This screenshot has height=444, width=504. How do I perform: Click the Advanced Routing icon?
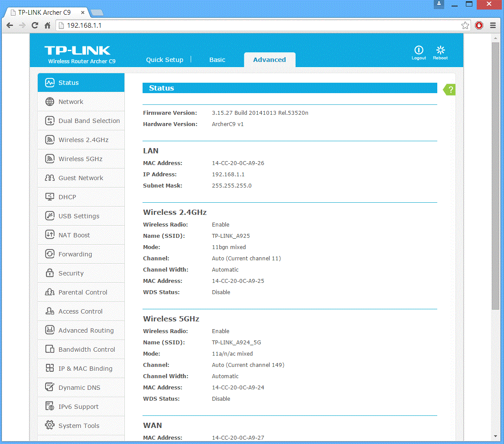pyautogui.click(x=49, y=330)
